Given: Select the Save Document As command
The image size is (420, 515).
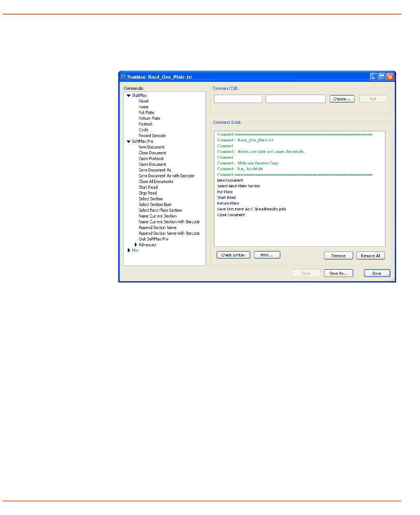Looking at the screenshot, I should pos(155,170).
